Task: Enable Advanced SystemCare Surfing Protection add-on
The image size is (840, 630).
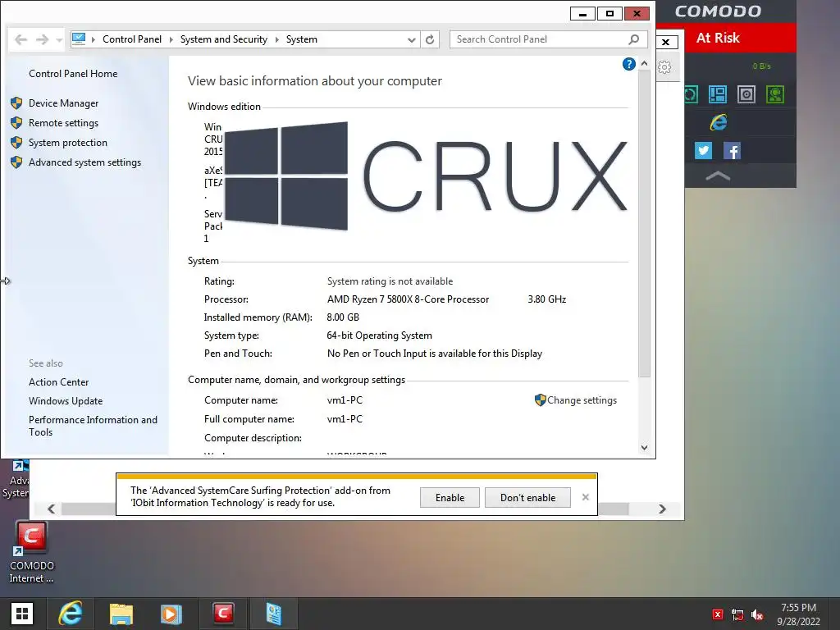Action: coord(450,498)
